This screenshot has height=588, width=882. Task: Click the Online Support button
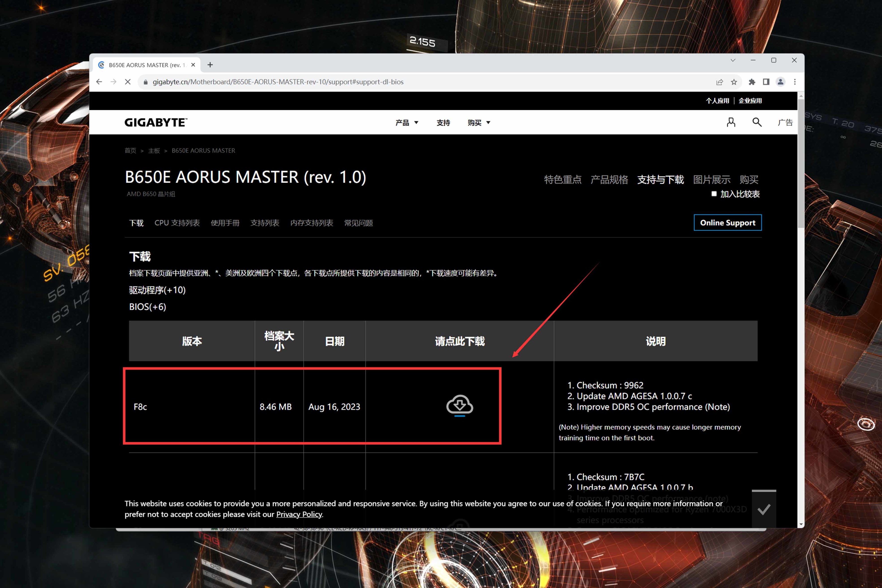[x=727, y=223]
